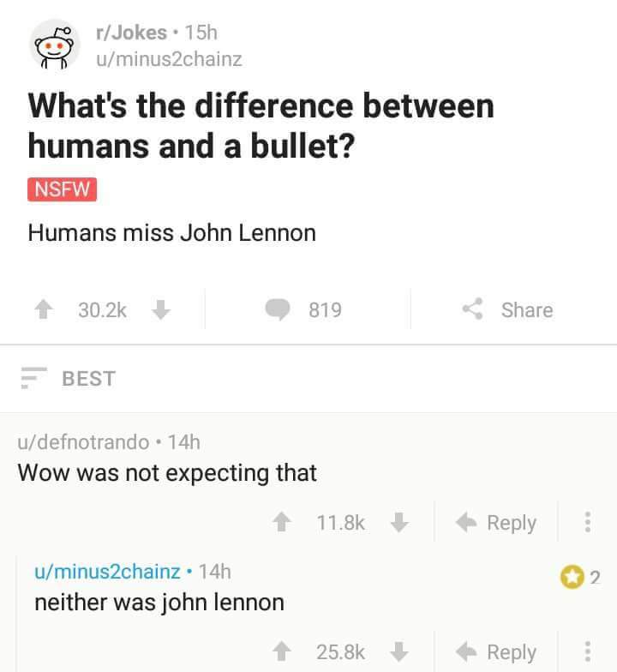
Task: View the gold award on the reply
Action: (572, 578)
